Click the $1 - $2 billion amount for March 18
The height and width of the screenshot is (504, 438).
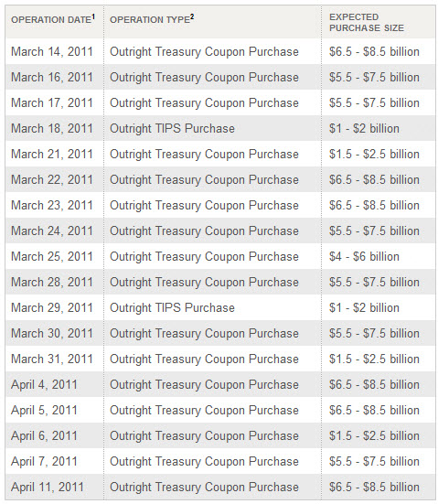click(364, 129)
